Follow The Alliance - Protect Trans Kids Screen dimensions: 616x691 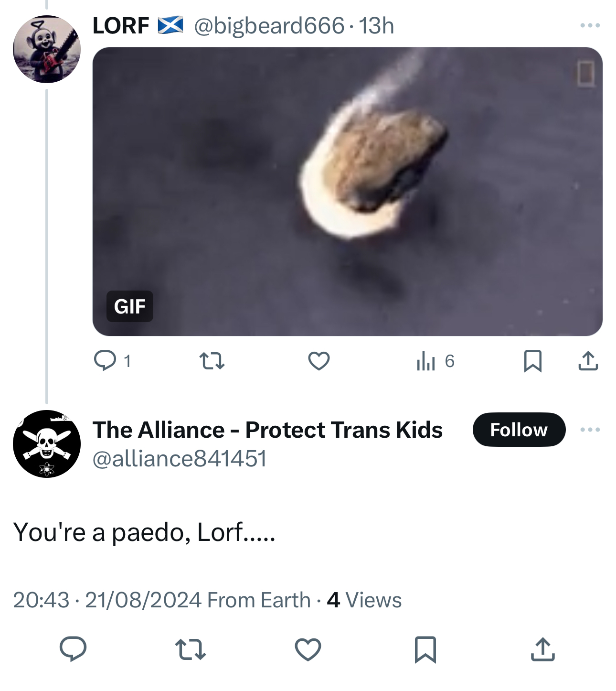coord(519,430)
